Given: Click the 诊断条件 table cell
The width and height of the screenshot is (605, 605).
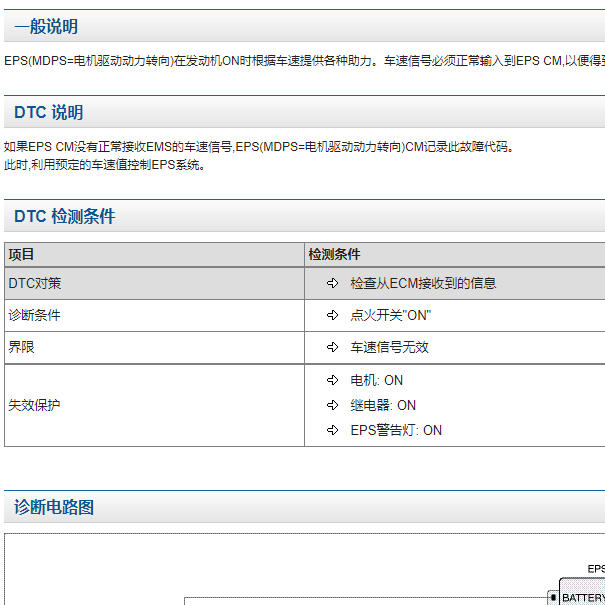Looking at the screenshot, I should (154, 316).
